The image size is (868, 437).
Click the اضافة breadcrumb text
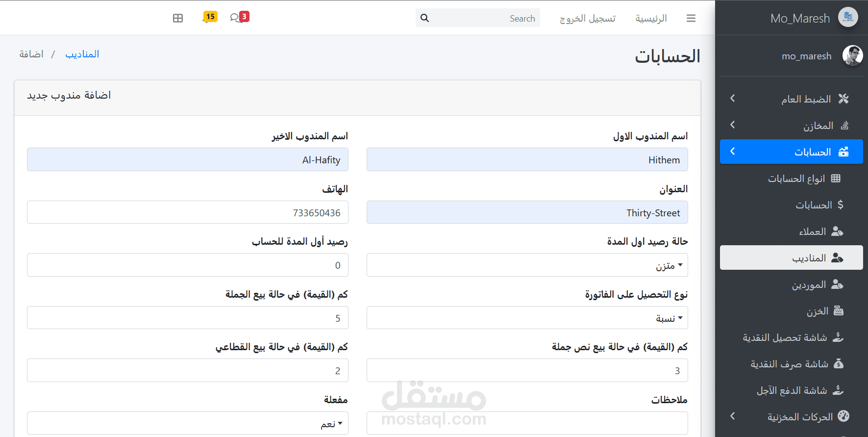[31, 54]
